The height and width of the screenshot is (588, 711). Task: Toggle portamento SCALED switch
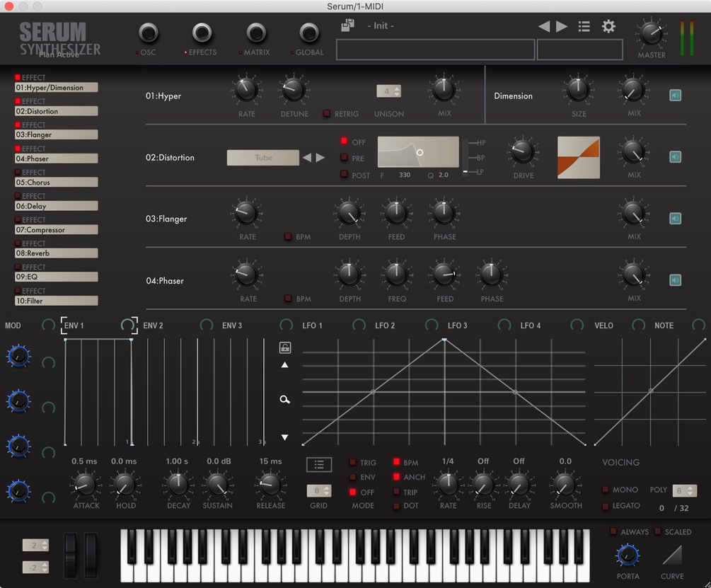pyautogui.click(x=657, y=531)
